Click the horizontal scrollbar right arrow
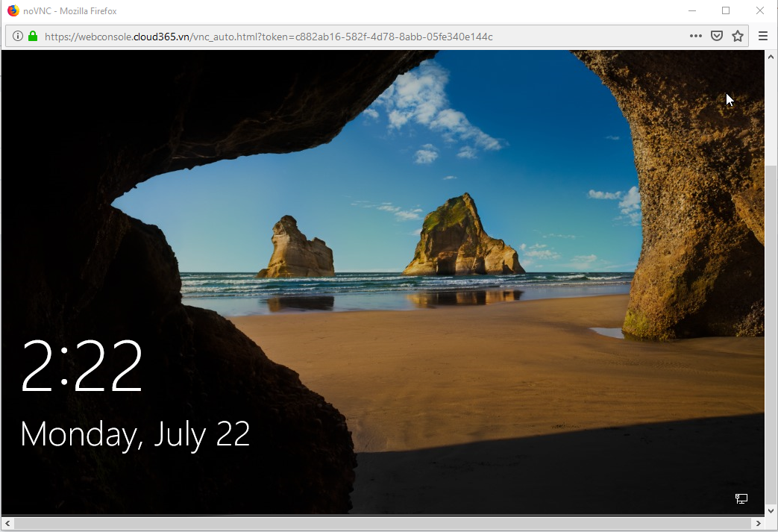 click(x=758, y=523)
